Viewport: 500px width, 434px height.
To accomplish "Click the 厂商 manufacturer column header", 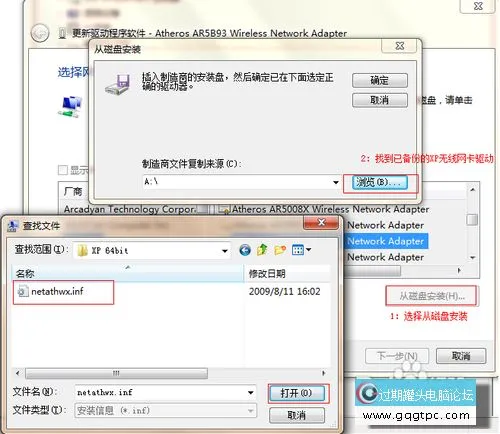I will pyautogui.click(x=73, y=191).
